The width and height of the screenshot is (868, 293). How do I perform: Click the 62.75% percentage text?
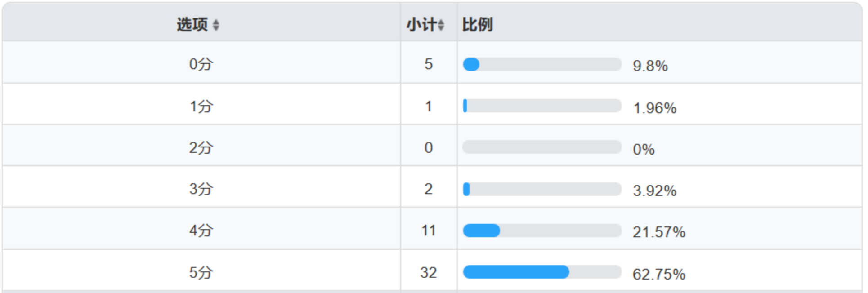pyautogui.click(x=659, y=274)
